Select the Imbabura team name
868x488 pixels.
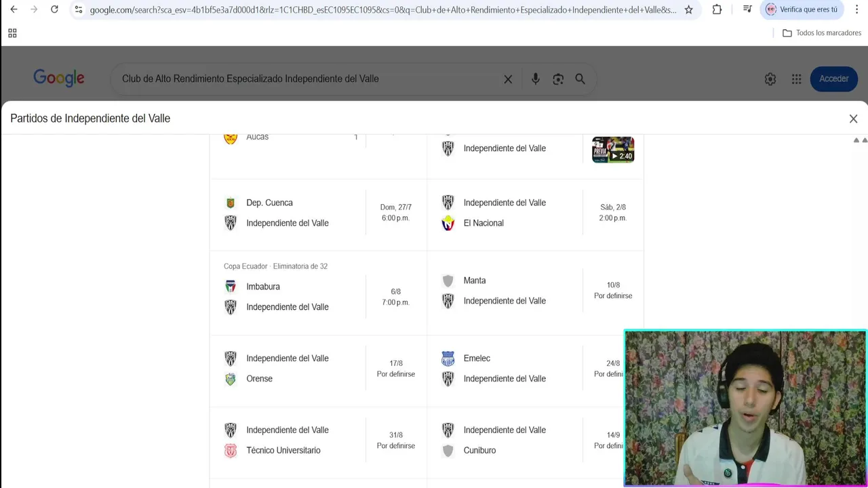[x=263, y=287]
